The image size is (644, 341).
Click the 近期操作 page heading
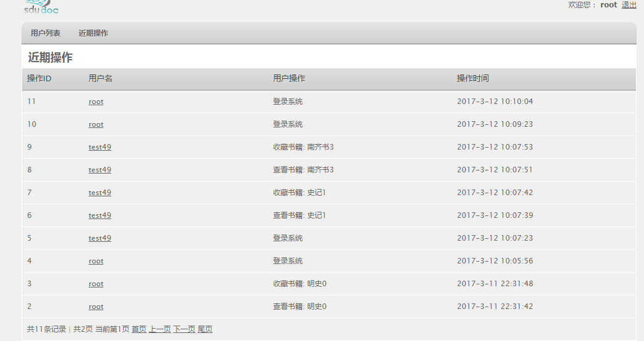[x=50, y=57]
